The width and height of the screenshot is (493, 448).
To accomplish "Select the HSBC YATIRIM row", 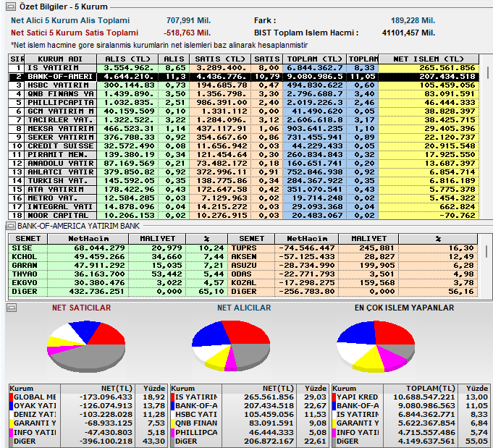I will (x=244, y=85).
